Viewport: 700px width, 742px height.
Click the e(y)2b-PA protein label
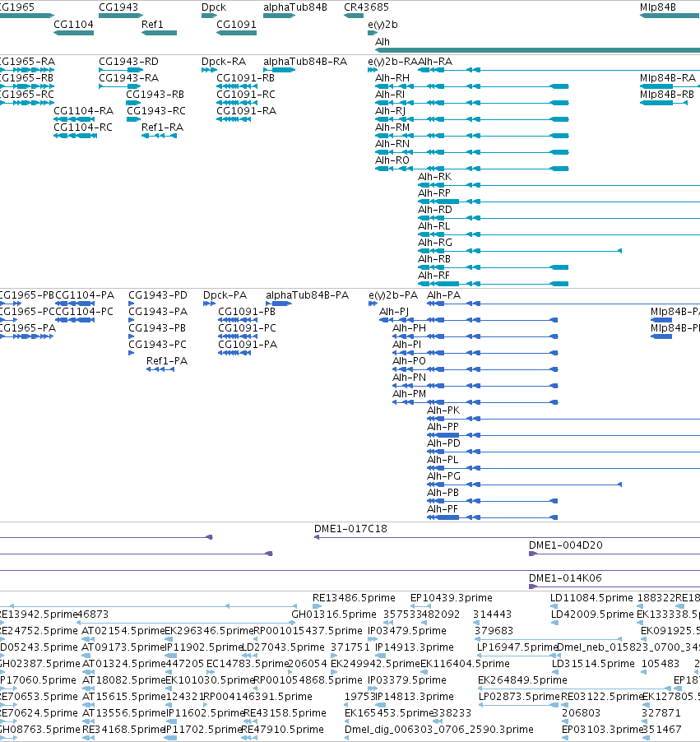coord(393,295)
